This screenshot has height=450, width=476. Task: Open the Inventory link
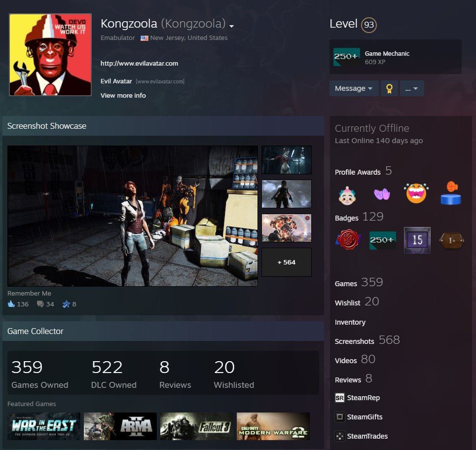point(350,322)
